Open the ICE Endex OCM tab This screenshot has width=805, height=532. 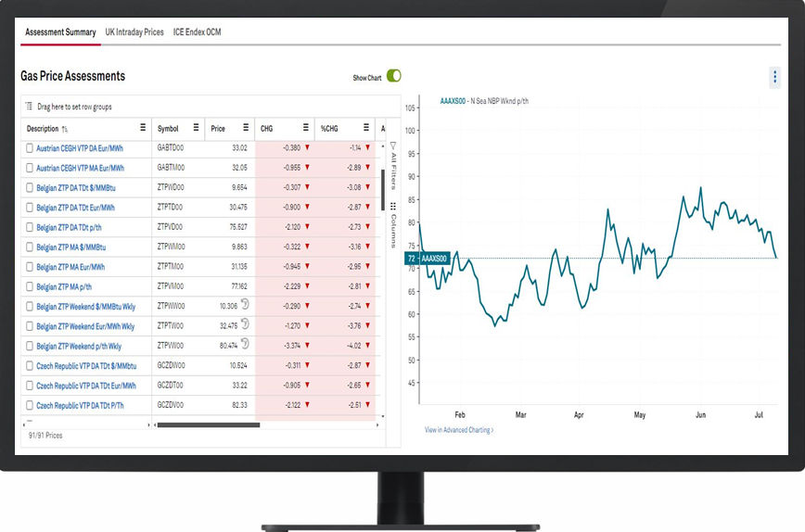tap(197, 32)
